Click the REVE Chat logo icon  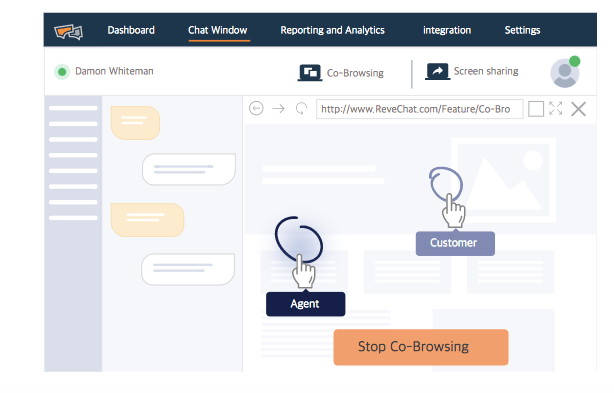[69, 31]
